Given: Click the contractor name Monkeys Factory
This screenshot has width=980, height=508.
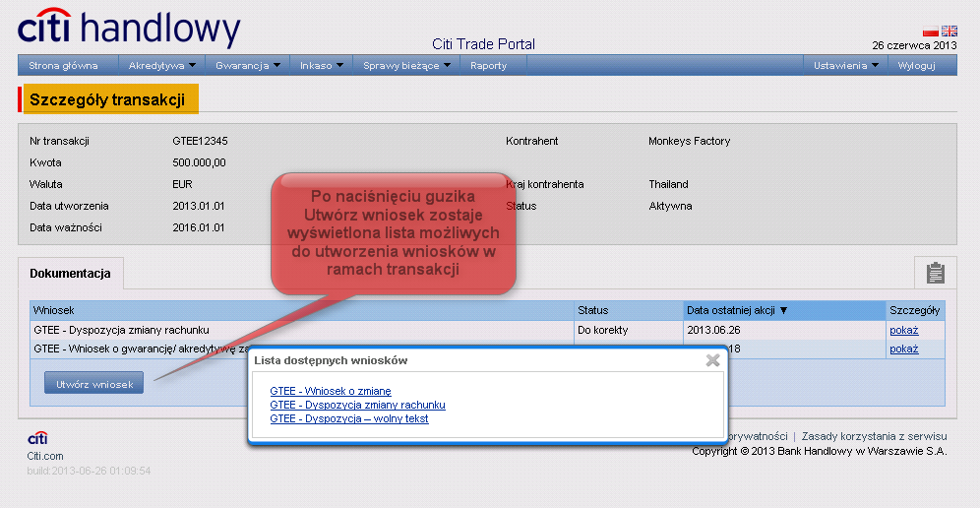Looking at the screenshot, I should point(690,141).
